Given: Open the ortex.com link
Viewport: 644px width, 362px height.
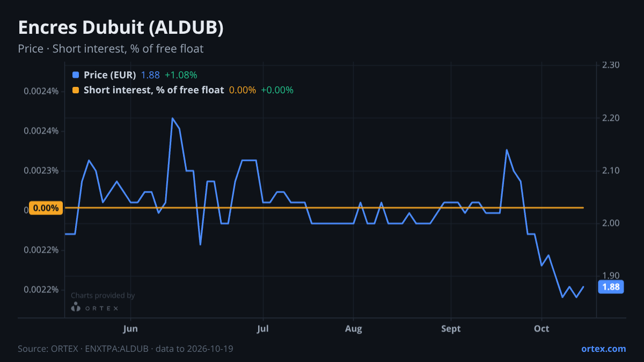Looking at the screenshot, I should (x=604, y=349).
